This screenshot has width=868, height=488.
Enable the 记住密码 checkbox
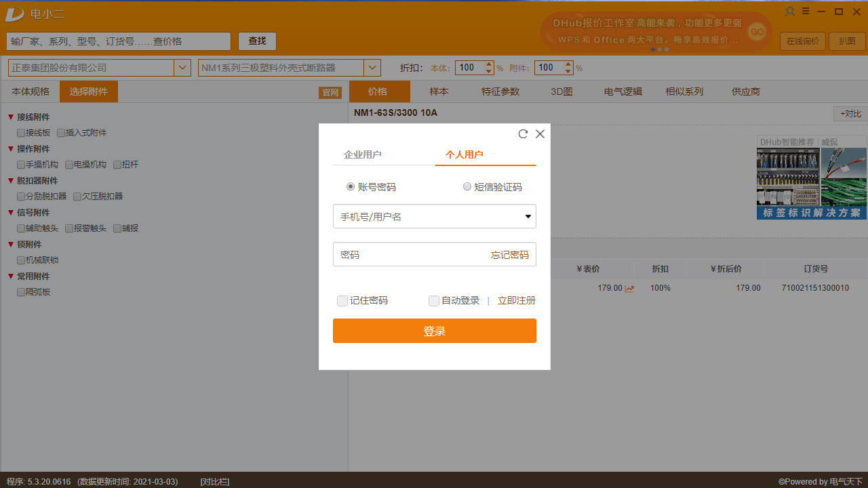[x=342, y=300]
